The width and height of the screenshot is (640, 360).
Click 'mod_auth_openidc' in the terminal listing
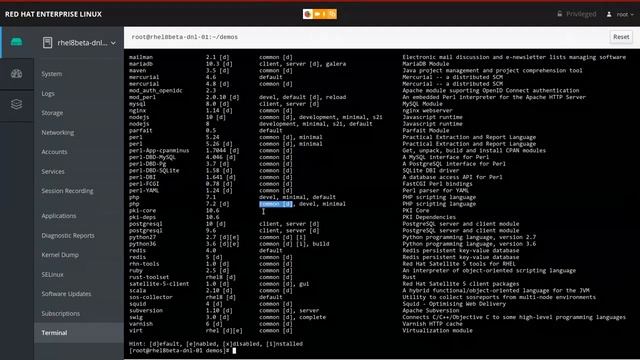point(156,91)
